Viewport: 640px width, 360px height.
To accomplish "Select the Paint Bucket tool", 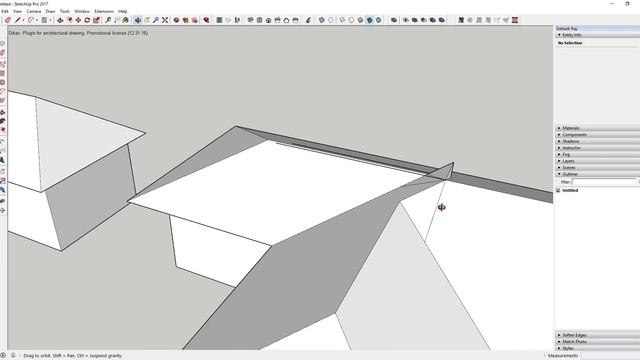I will pyautogui.click(x=126, y=20).
